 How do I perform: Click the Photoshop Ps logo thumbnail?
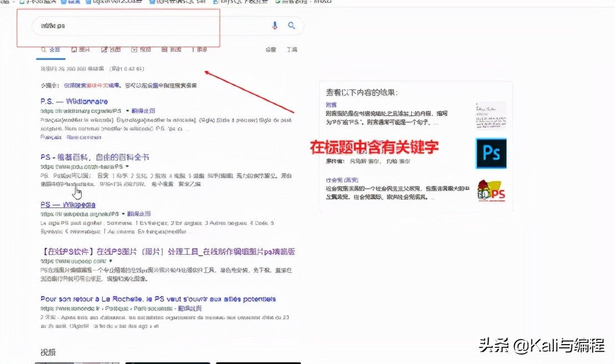point(491,153)
